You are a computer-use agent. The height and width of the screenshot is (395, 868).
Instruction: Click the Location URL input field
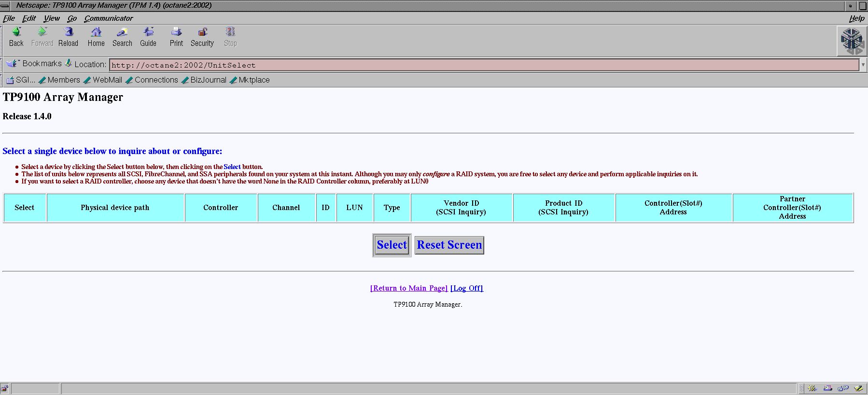[484, 65]
